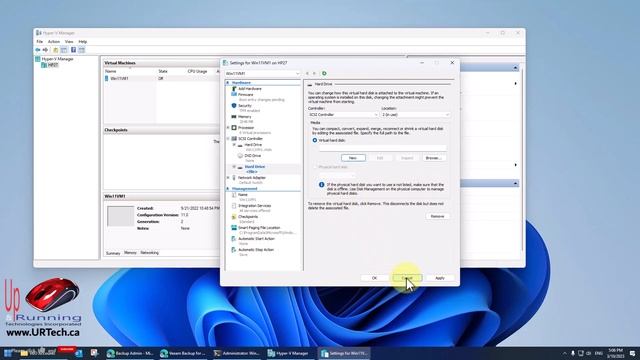Image resolution: width=640 pixels, height=360 pixels.
Task: Click Apply in the Settings dialog
Action: tap(440, 278)
